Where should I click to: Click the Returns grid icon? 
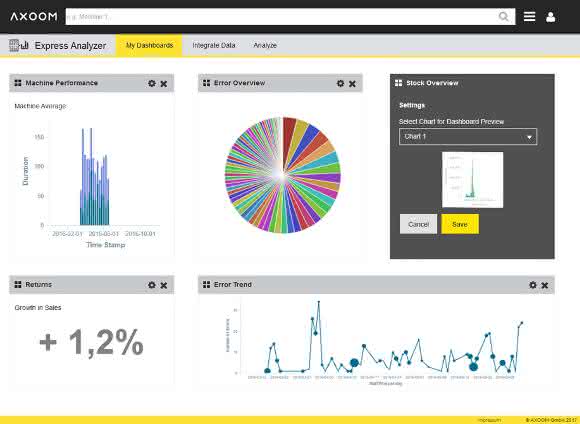point(18,285)
